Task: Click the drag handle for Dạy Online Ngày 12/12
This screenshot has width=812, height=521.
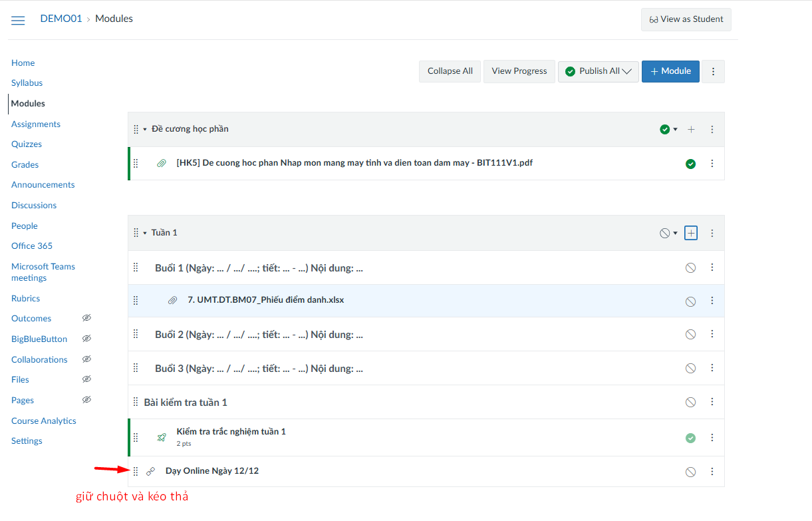Action: click(136, 471)
